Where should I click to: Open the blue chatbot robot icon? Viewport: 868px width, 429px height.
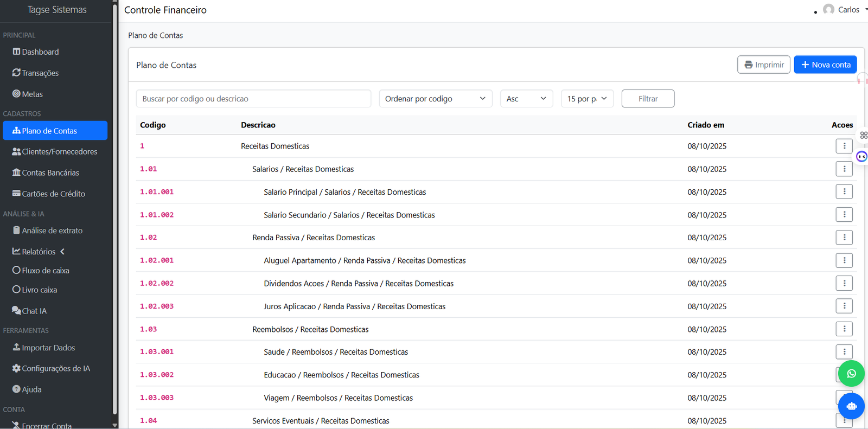[851, 406]
